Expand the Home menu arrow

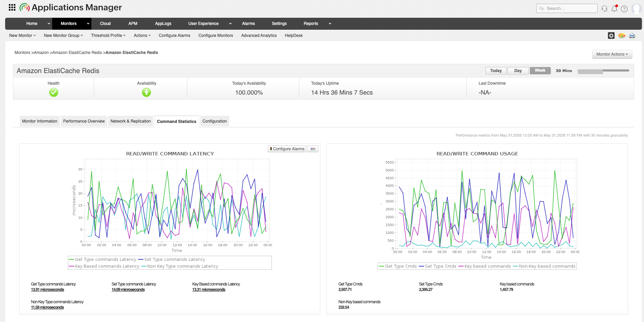click(x=49, y=24)
